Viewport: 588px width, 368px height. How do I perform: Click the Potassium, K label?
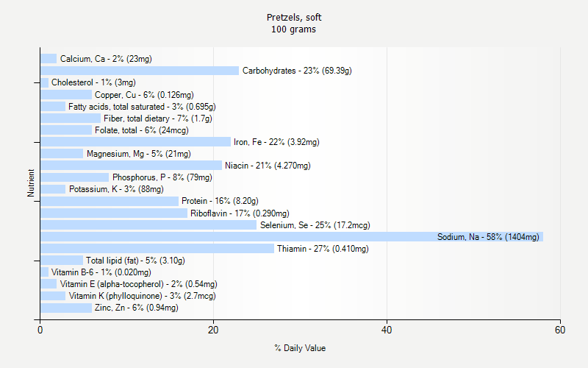[116, 189]
